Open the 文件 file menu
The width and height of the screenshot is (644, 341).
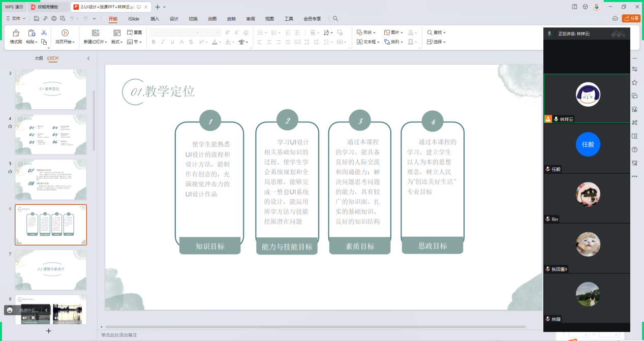pyautogui.click(x=16, y=19)
